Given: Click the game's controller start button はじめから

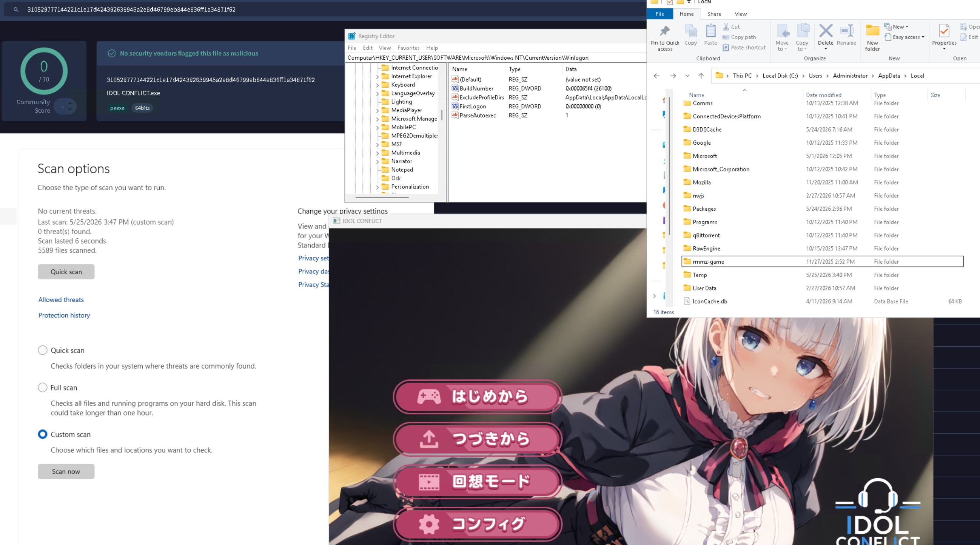Looking at the screenshot, I should click(477, 396).
